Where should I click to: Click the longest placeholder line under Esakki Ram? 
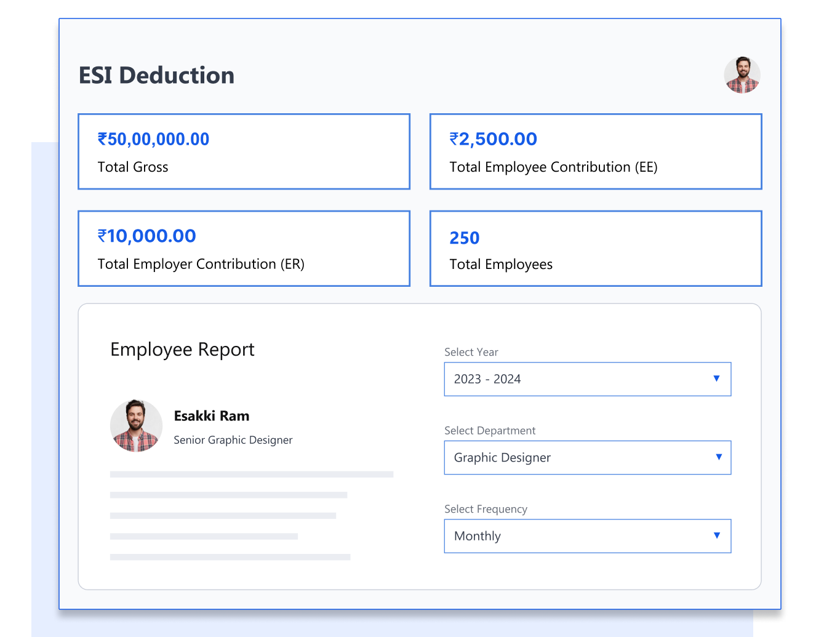(x=251, y=475)
